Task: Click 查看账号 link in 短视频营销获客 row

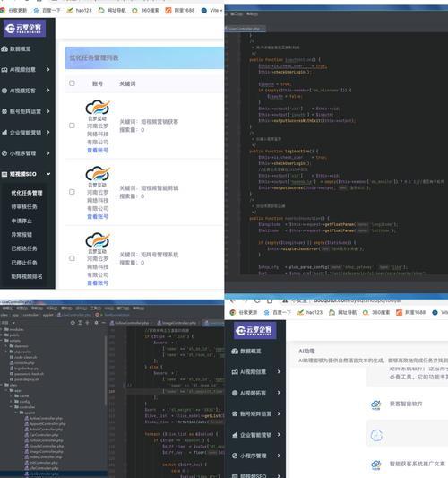Action: tap(98, 151)
